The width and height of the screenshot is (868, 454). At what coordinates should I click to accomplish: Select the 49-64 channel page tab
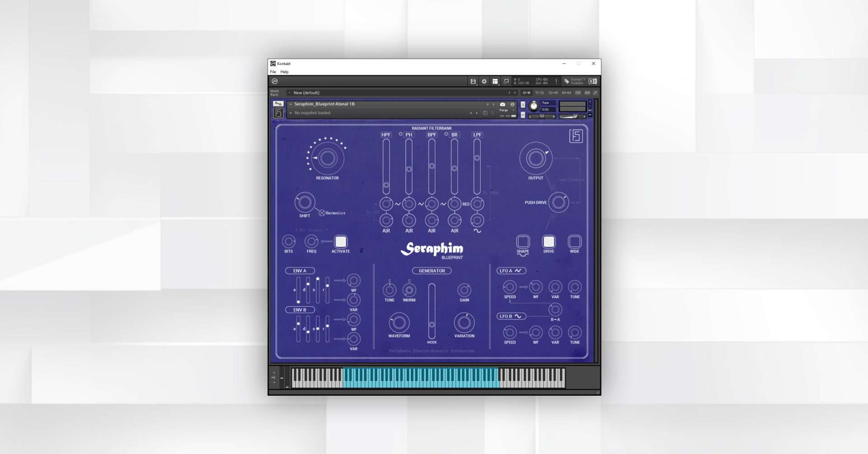(566, 93)
